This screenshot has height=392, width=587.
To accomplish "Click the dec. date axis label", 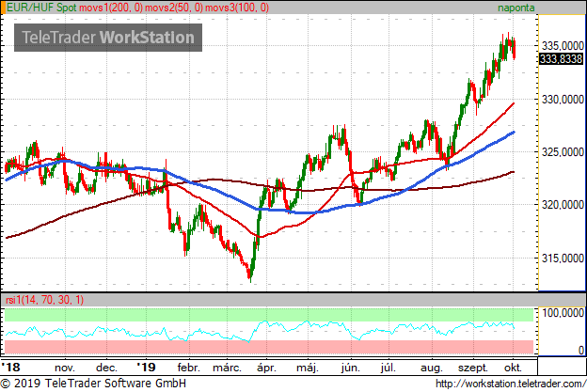I will (x=106, y=368).
